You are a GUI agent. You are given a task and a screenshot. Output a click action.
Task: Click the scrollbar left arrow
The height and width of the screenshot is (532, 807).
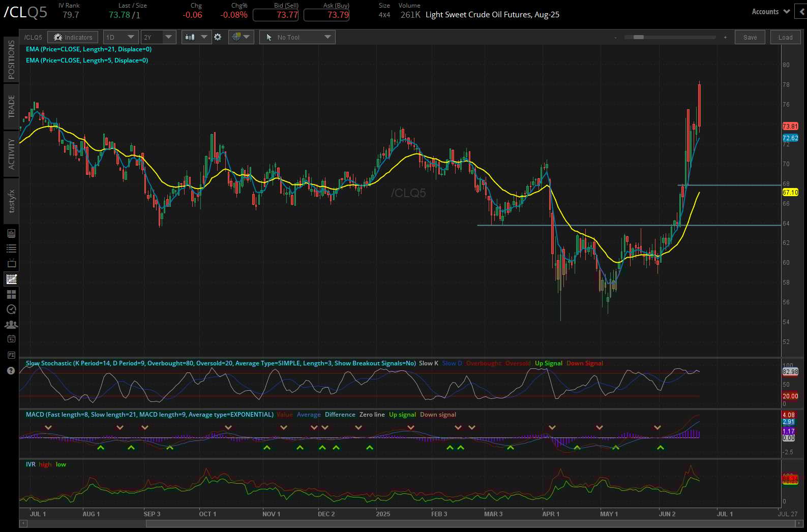point(23,523)
